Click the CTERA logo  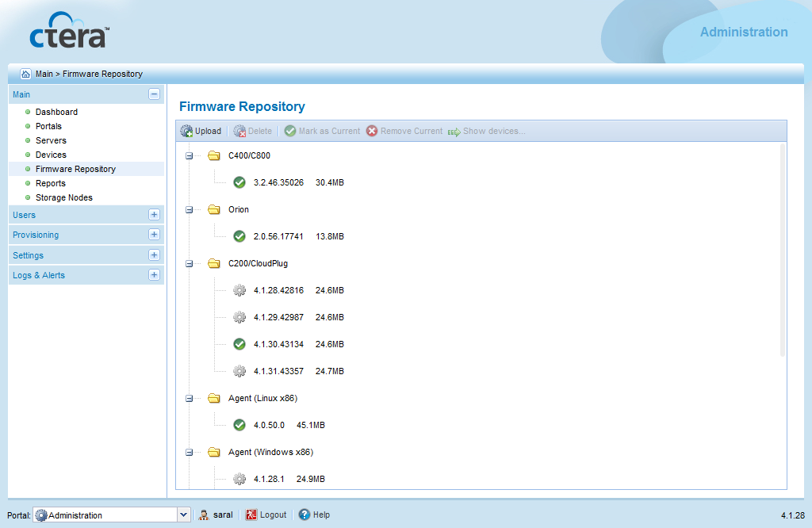(69, 31)
